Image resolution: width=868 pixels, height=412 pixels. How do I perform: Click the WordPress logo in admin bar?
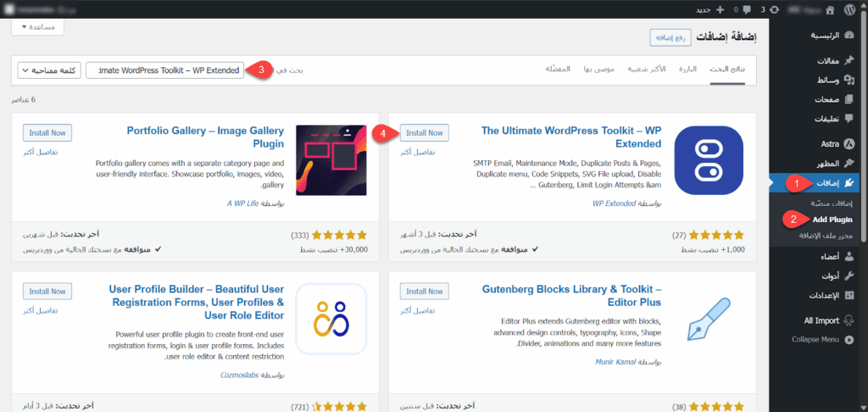(849, 9)
